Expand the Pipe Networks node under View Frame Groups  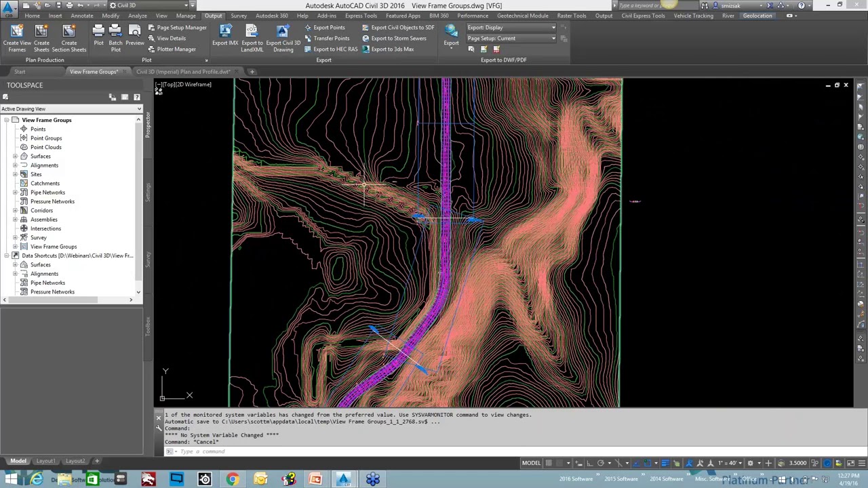[15, 192]
